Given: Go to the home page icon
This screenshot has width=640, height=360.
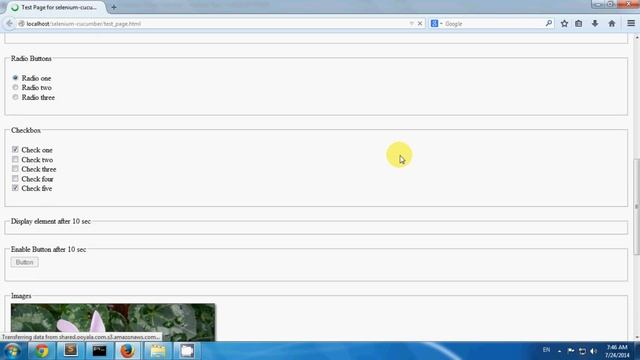Looking at the screenshot, I should coord(611,24).
